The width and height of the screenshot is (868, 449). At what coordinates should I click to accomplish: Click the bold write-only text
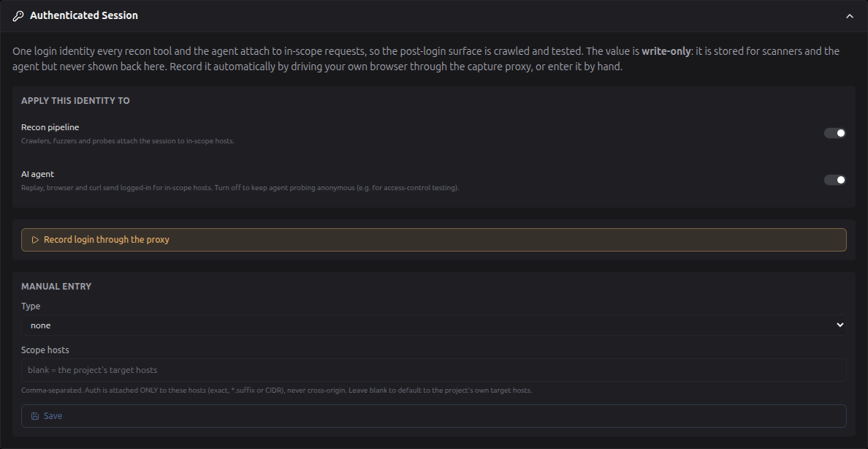(x=666, y=51)
